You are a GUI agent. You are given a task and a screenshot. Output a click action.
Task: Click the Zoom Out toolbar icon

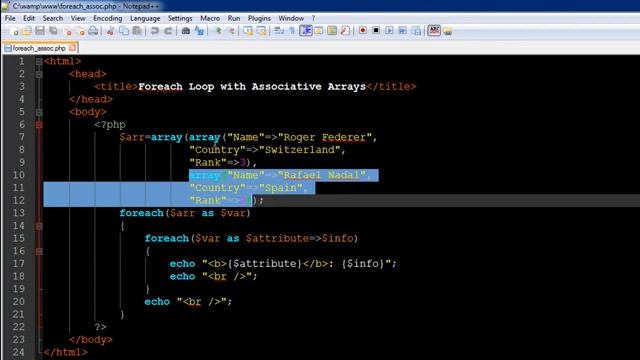231,31
